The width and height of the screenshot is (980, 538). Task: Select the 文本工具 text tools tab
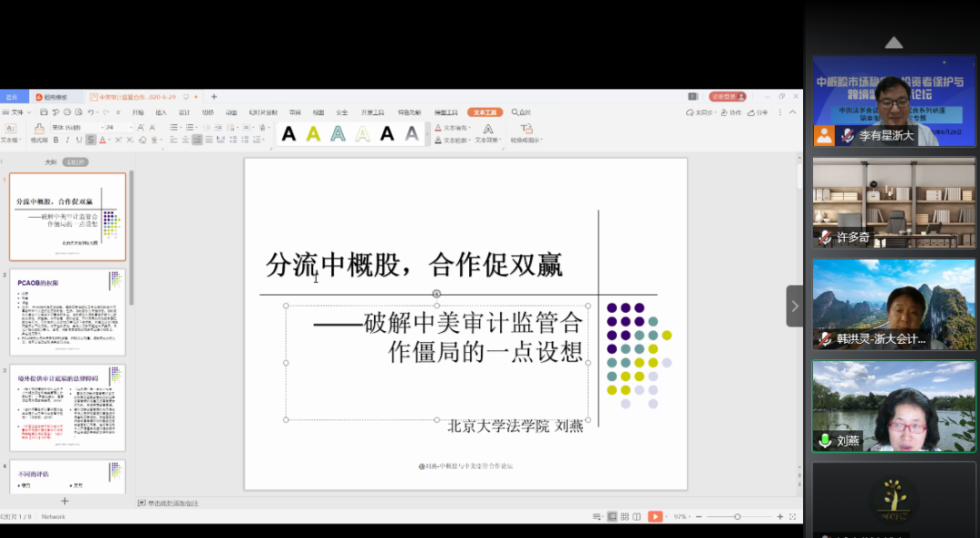pyautogui.click(x=485, y=112)
